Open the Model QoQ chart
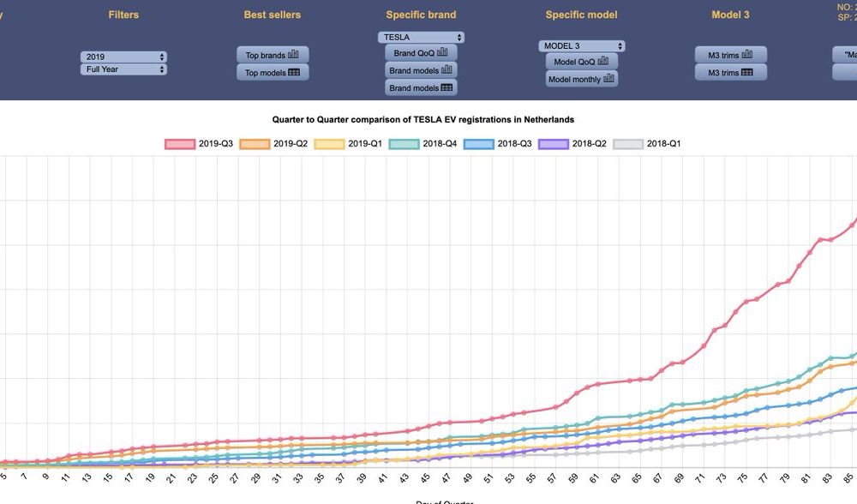The width and height of the screenshot is (857, 504). [x=582, y=61]
